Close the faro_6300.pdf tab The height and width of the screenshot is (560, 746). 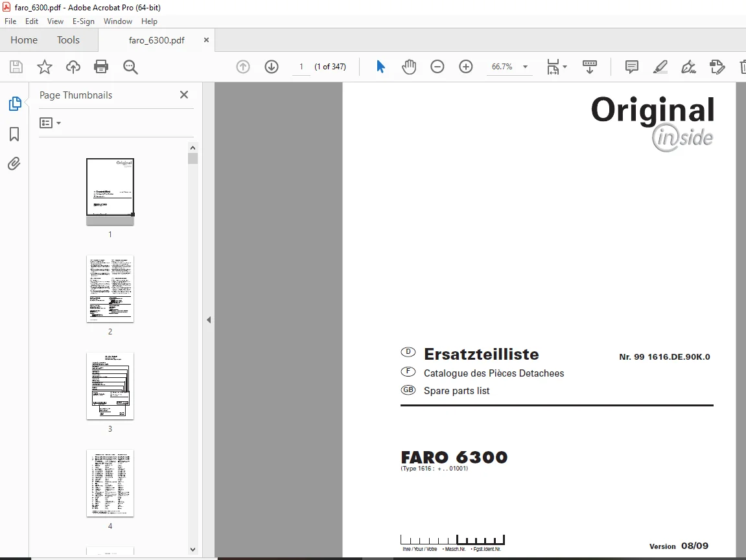(206, 40)
